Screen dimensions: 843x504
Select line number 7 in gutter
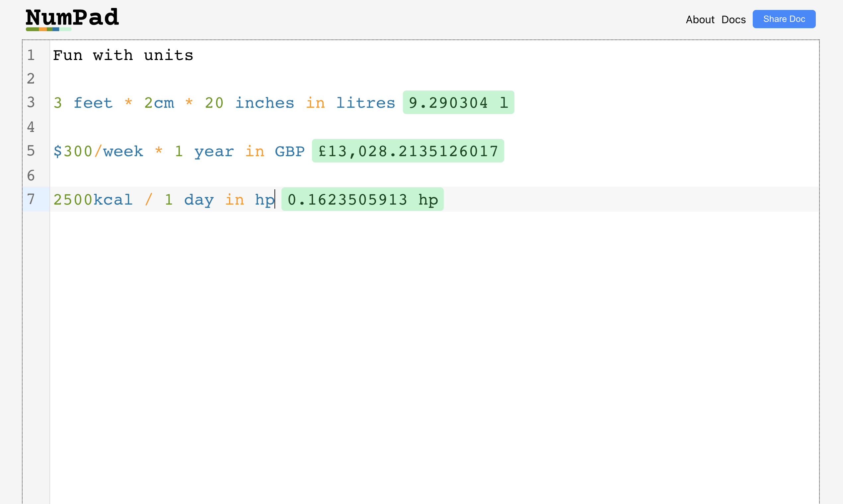click(x=31, y=199)
